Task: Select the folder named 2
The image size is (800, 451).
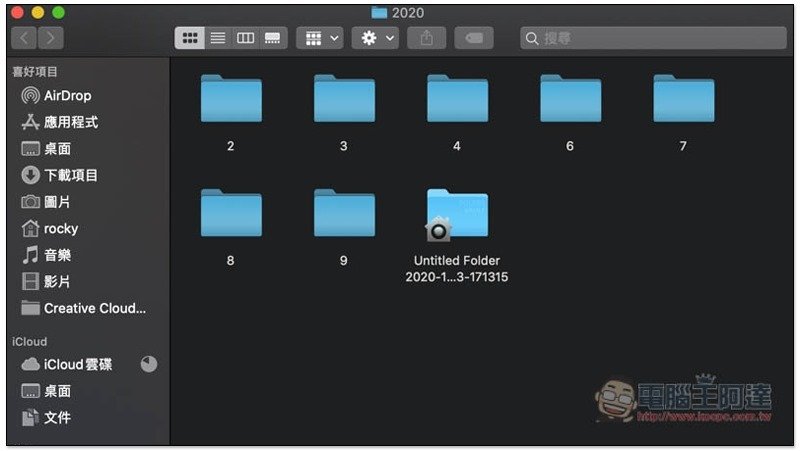Action: coord(231,100)
